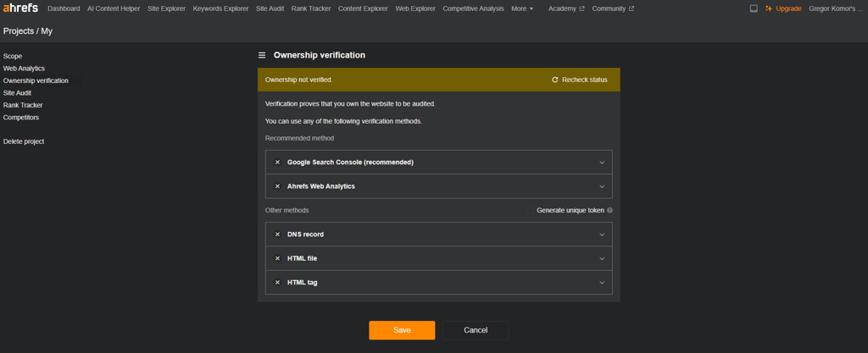Image resolution: width=868 pixels, height=353 pixels.
Task: Click the Ahrefs logo
Action: click(20, 8)
